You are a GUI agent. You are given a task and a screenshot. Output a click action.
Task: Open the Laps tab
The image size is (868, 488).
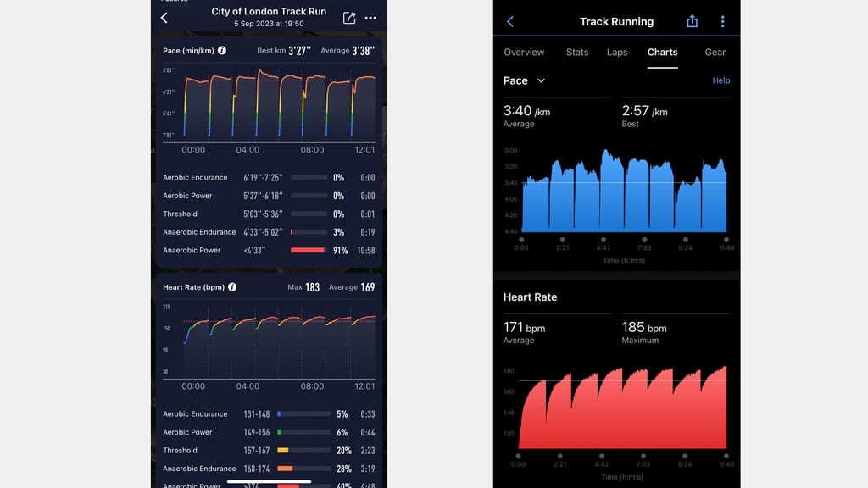(617, 52)
